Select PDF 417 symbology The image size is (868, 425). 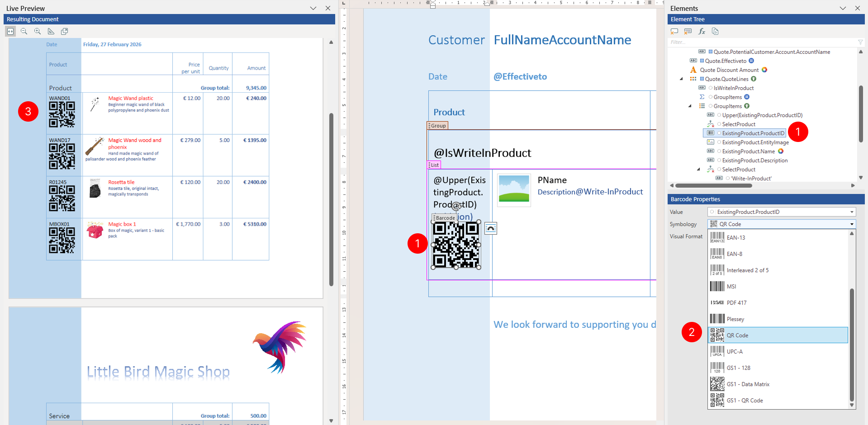coord(778,302)
